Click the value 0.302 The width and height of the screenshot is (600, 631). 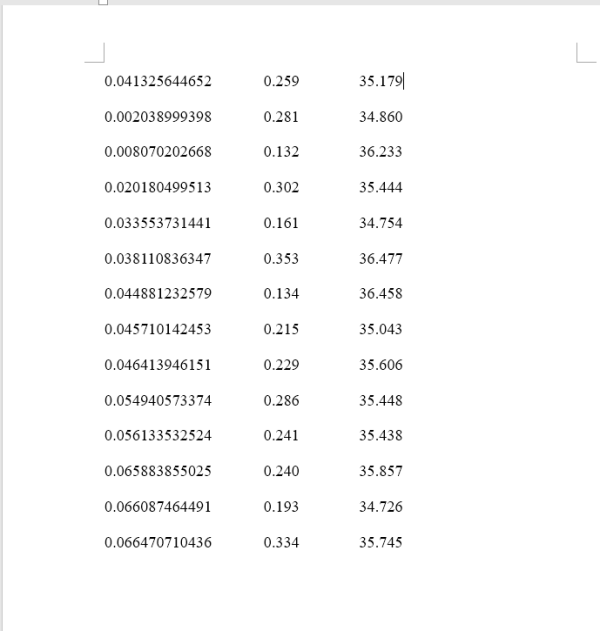pos(281,188)
